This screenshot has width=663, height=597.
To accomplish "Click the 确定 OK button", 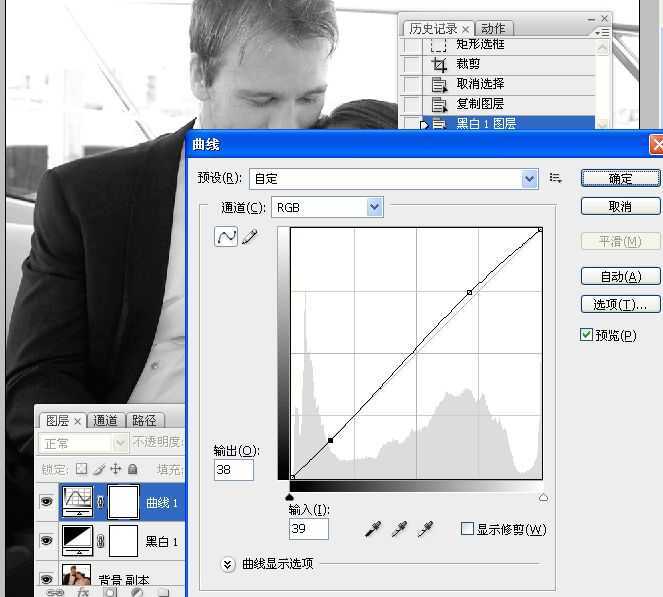I will tap(620, 178).
